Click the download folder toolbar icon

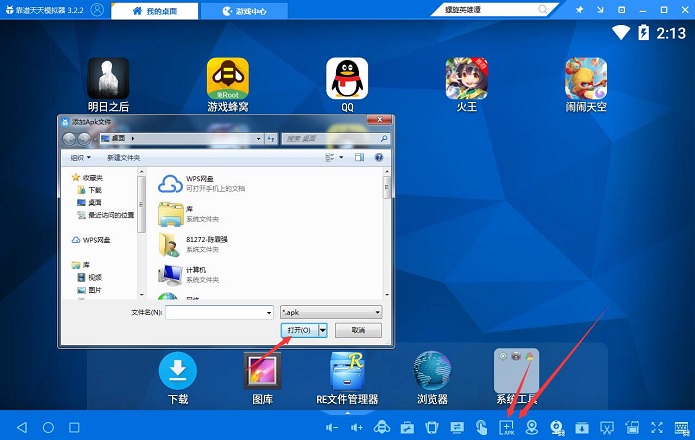point(582,427)
